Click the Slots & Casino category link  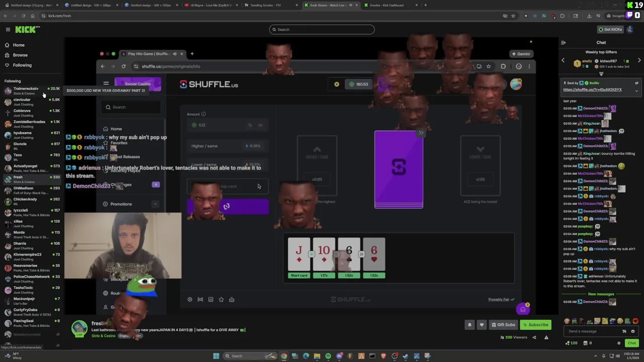click(x=103, y=336)
